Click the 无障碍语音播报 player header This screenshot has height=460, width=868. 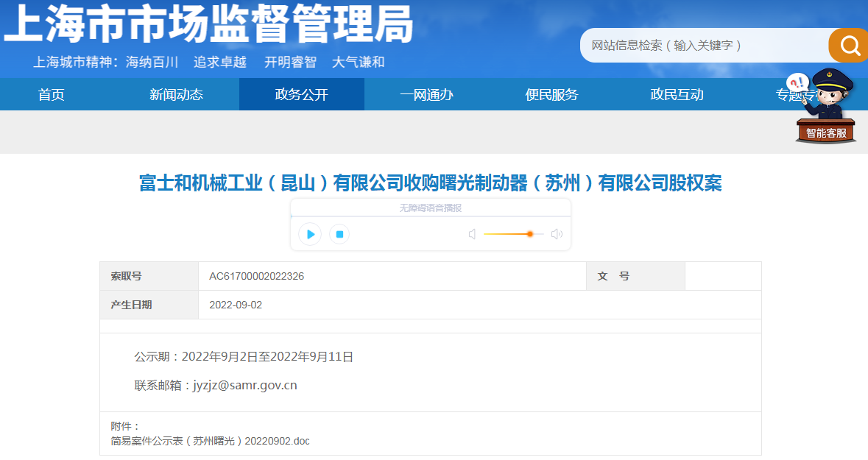[x=431, y=208]
